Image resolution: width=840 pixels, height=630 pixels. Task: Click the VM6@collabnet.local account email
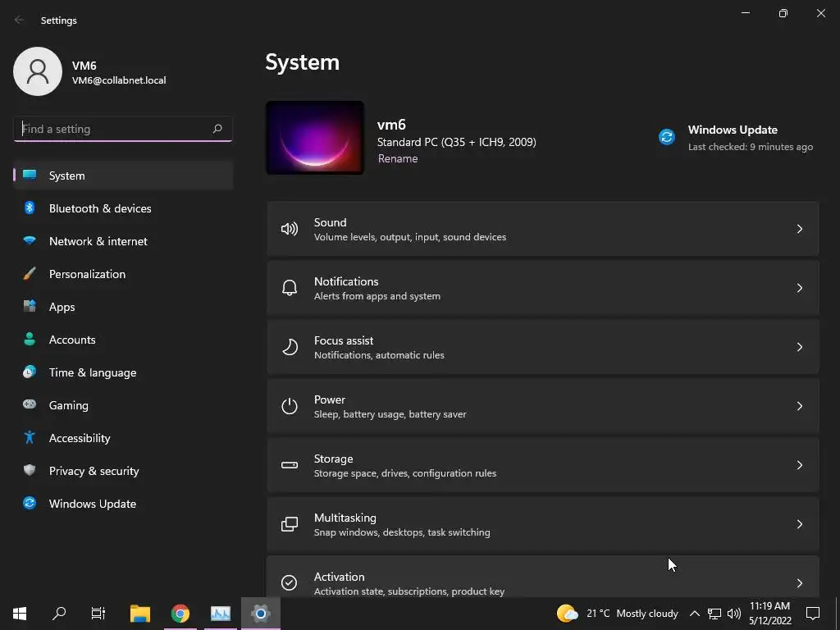coord(119,80)
